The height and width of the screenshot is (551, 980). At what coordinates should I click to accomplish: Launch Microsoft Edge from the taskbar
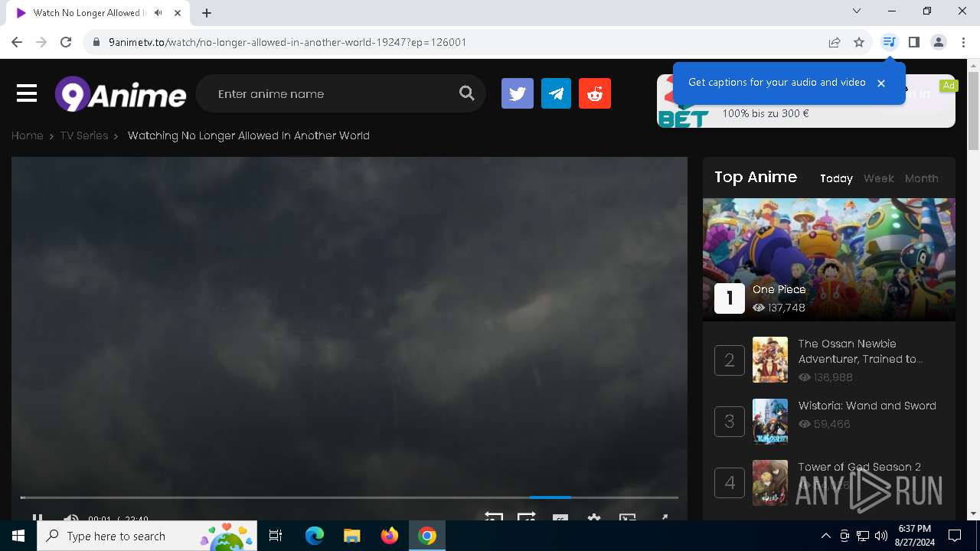point(314,536)
